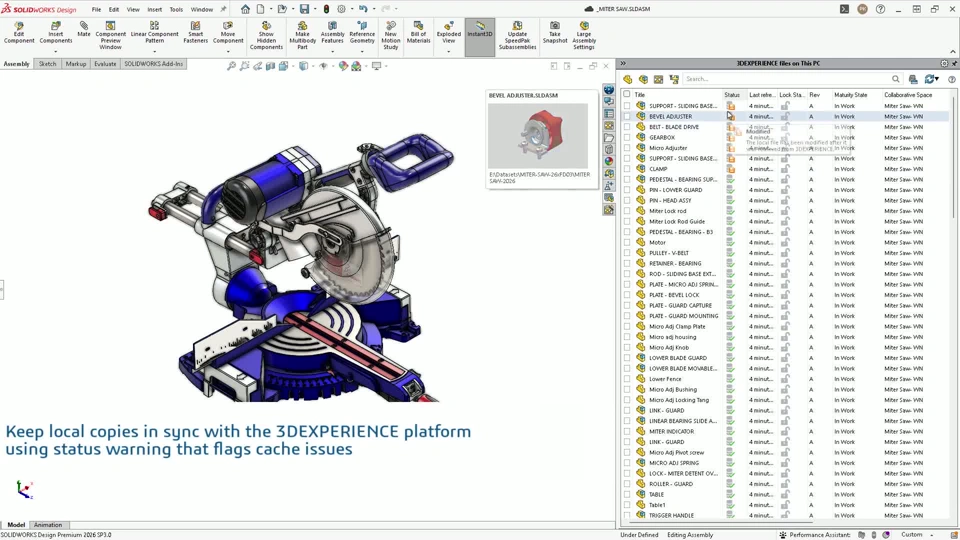Click Make Multibody Part
The width and height of the screenshot is (960, 540).
point(302,36)
